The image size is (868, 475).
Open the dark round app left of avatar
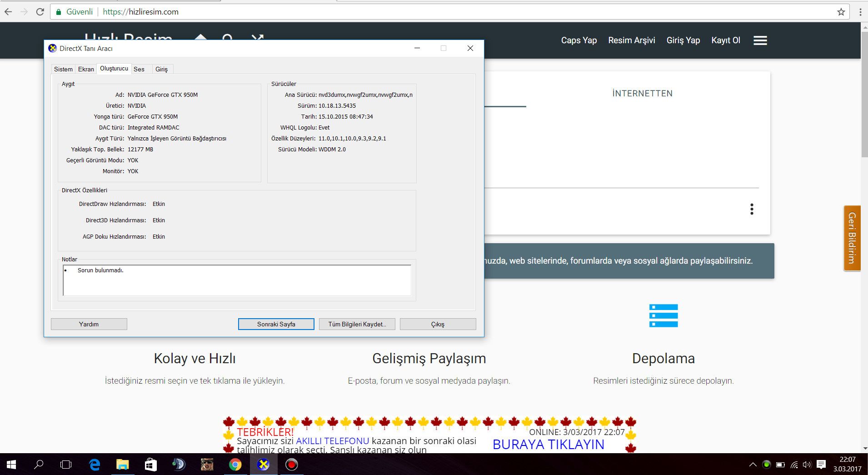tap(179, 465)
